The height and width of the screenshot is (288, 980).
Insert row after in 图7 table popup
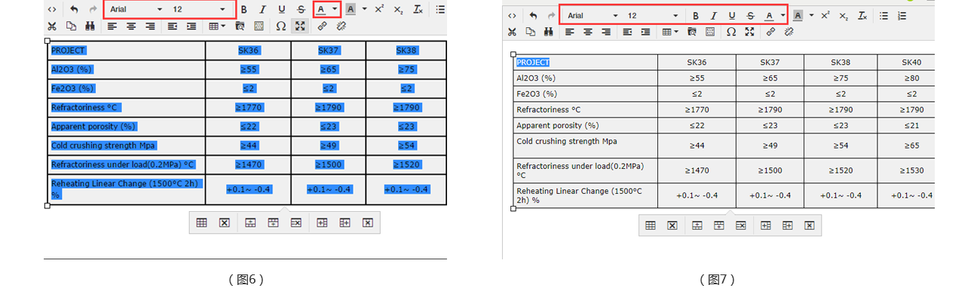coord(718,225)
